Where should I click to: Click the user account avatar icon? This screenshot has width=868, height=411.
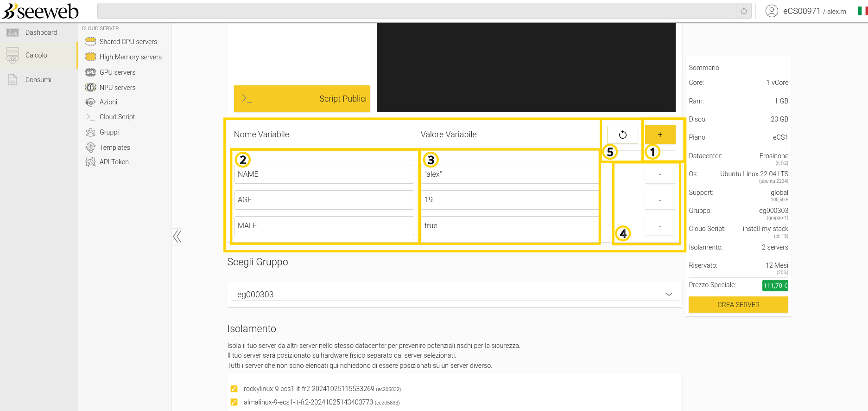[772, 11]
